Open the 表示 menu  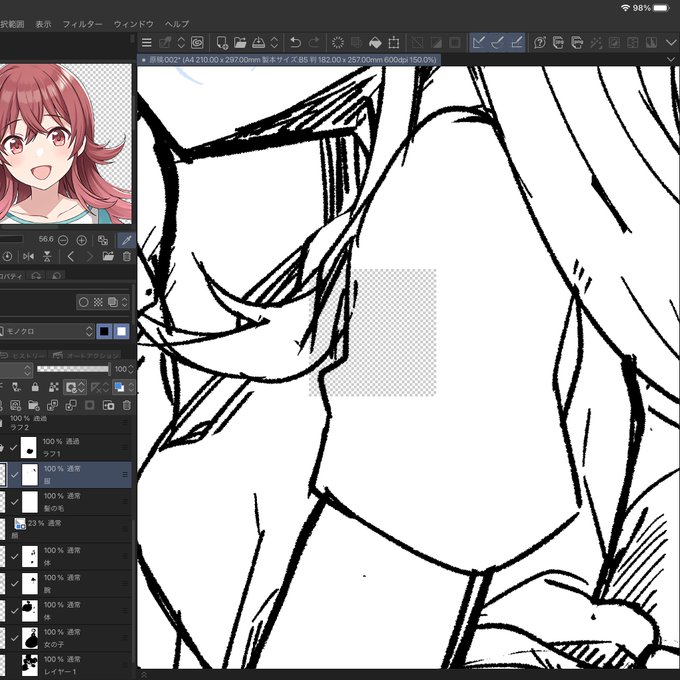[43, 24]
